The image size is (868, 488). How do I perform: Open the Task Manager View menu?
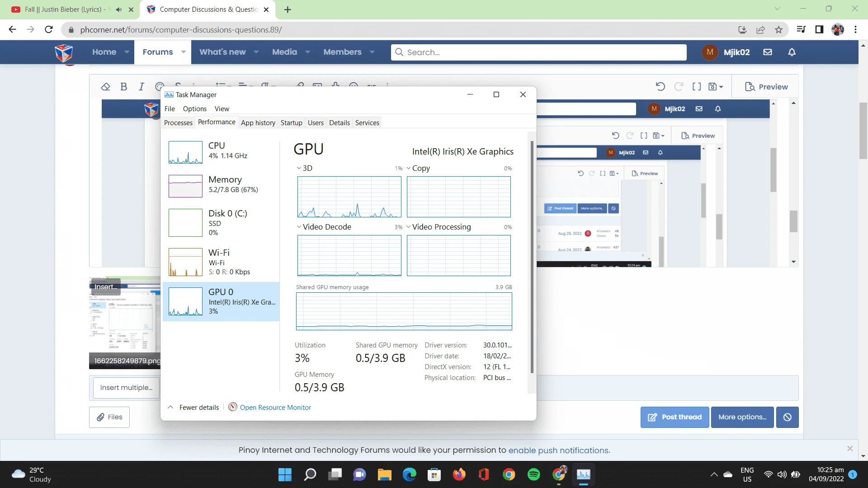222,109
